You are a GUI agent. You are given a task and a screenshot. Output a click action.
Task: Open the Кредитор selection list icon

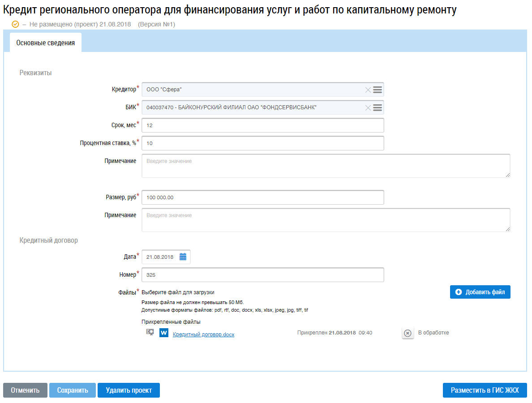[378, 90]
